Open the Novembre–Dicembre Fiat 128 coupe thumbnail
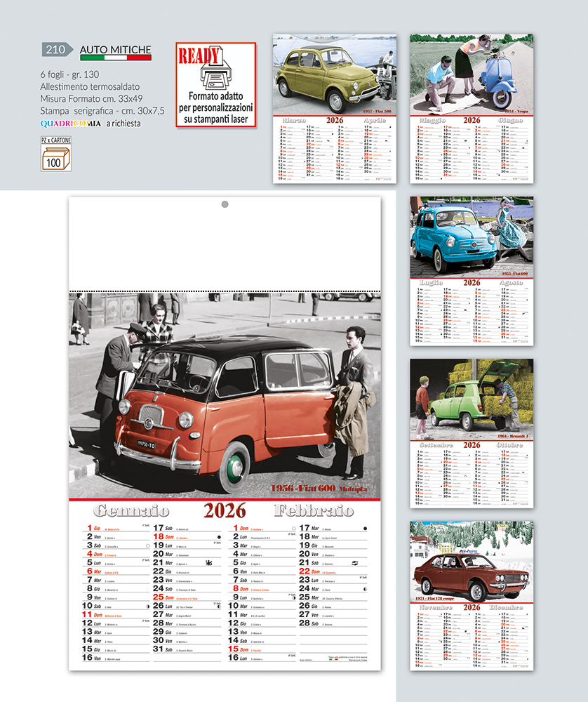 [x=472, y=595]
